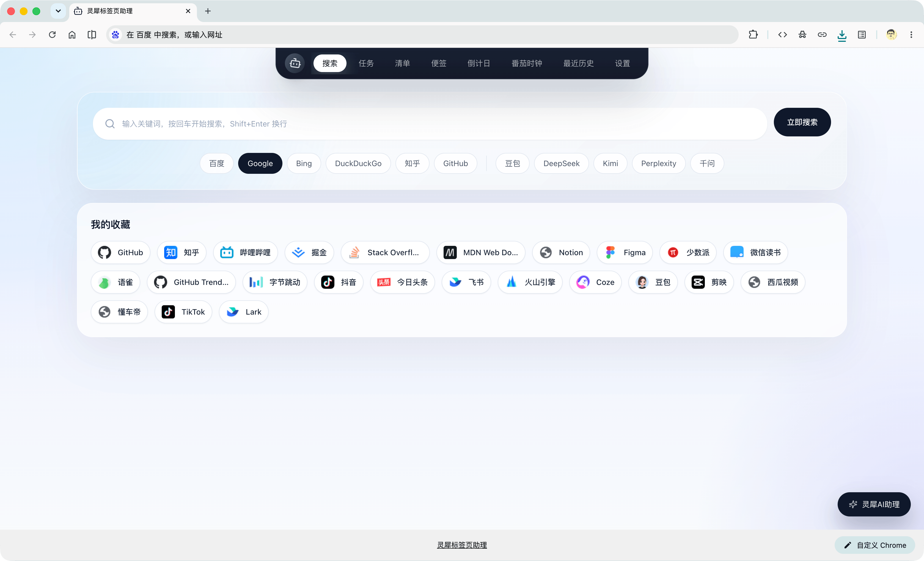The height and width of the screenshot is (561, 924).
Task: Click the 立即搜索 button
Action: point(802,122)
